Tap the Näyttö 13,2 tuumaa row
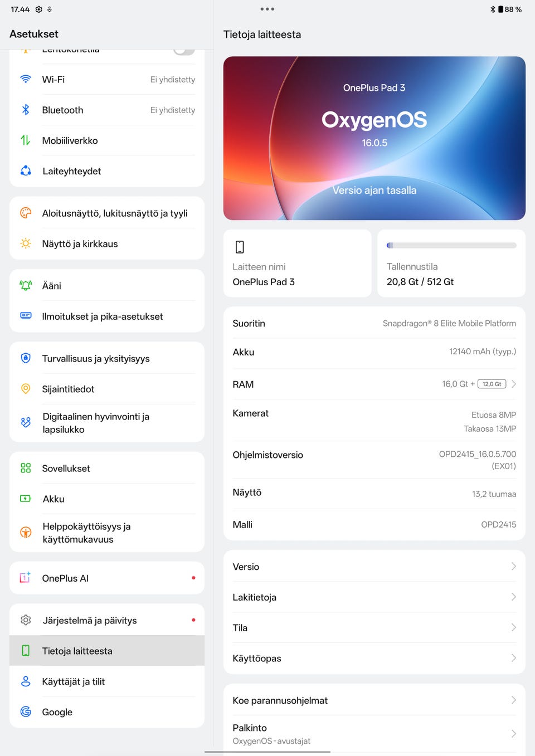The image size is (535, 756). pos(374,494)
